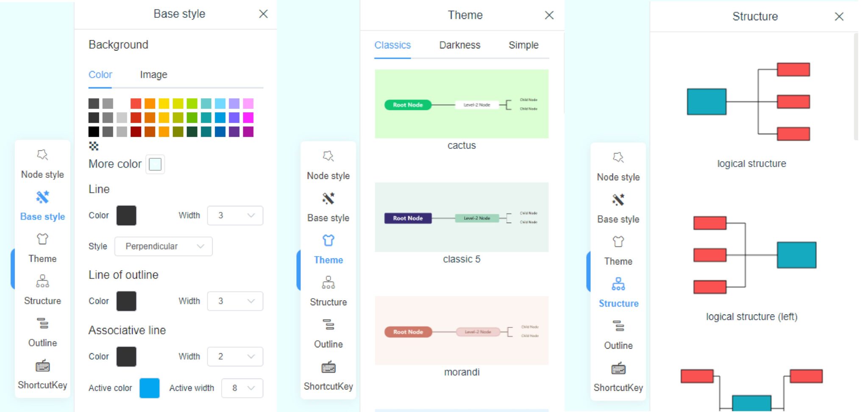Switch to the Simple theme tab
Screen dimensions: 868x412
(x=523, y=45)
